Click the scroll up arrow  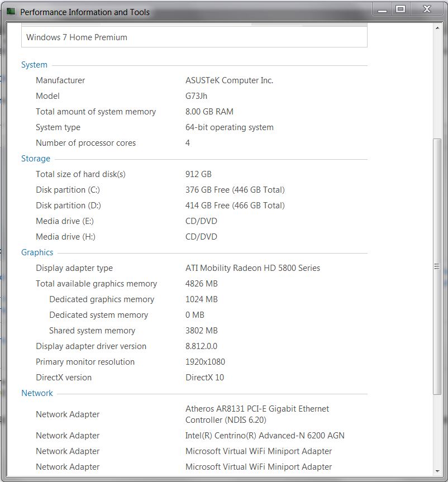[x=437, y=28]
